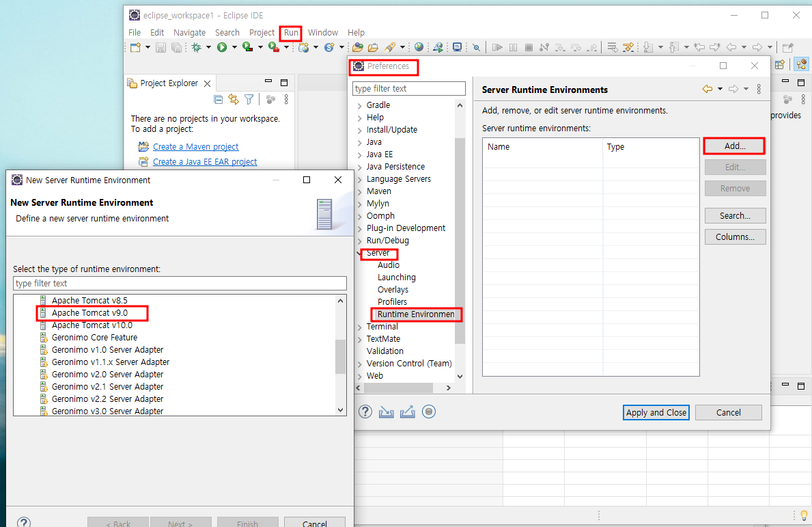Expand the Terminal preferences node
This screenshot has height=527, width=812.
359,327
